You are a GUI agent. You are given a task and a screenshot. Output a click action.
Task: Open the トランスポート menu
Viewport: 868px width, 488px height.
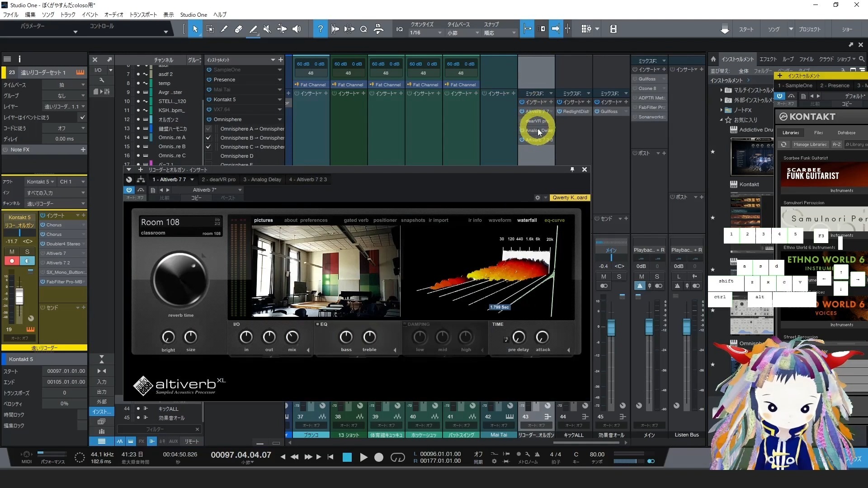tap(143, 14)
